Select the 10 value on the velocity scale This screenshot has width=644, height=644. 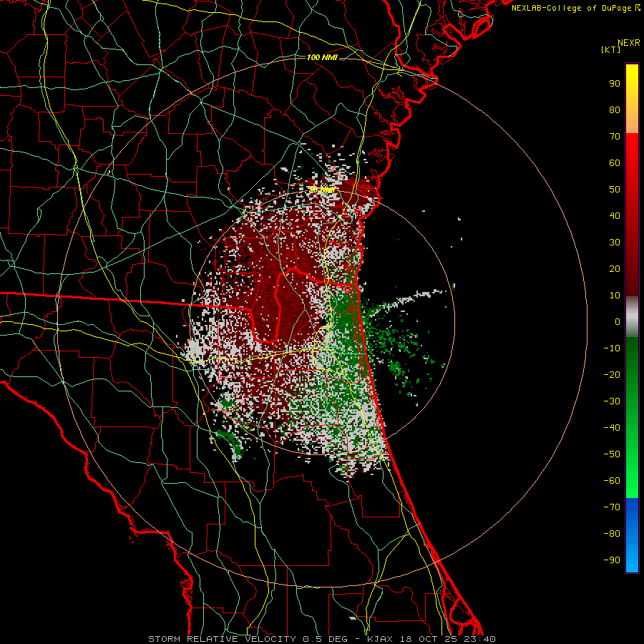[x=615, y=296]
